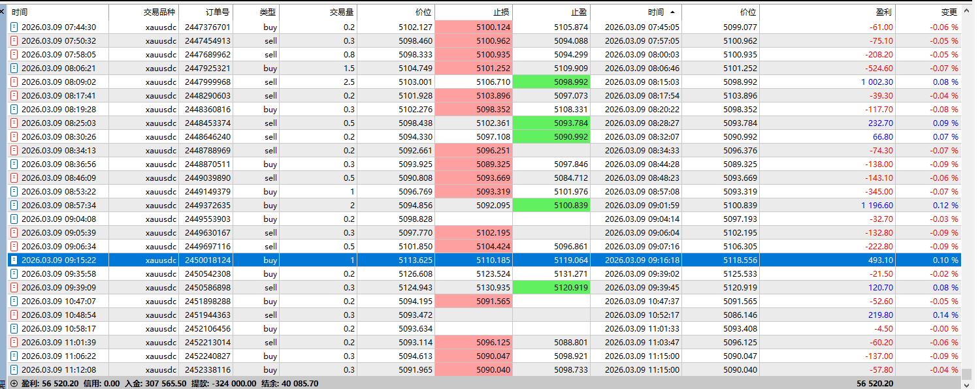The height and width of the screenshot is (389, 980).
Task: Click the icon of the highlighted 09:15:22 trade
Action: (x=14, y=260)
